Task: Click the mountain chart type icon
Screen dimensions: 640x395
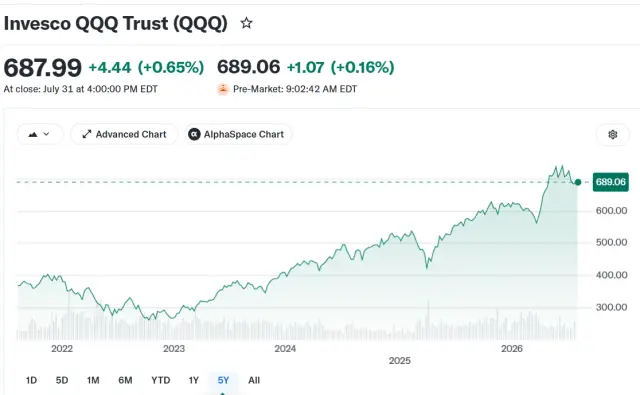Action: click(33, 134)
